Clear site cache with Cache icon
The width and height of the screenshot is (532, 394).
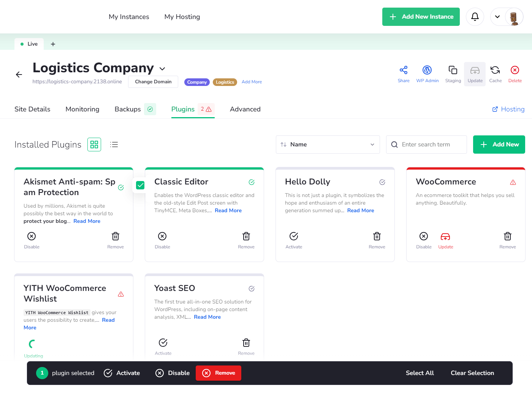click(x=495, y=70)
